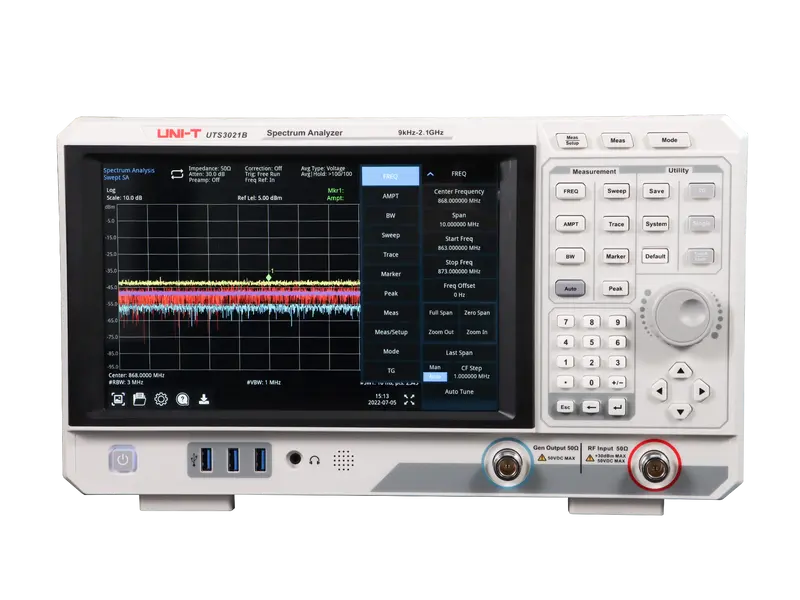Click the right arrow key
This screenshot has height=600, width=800.
pyautogui.click(x=702, y=391)
